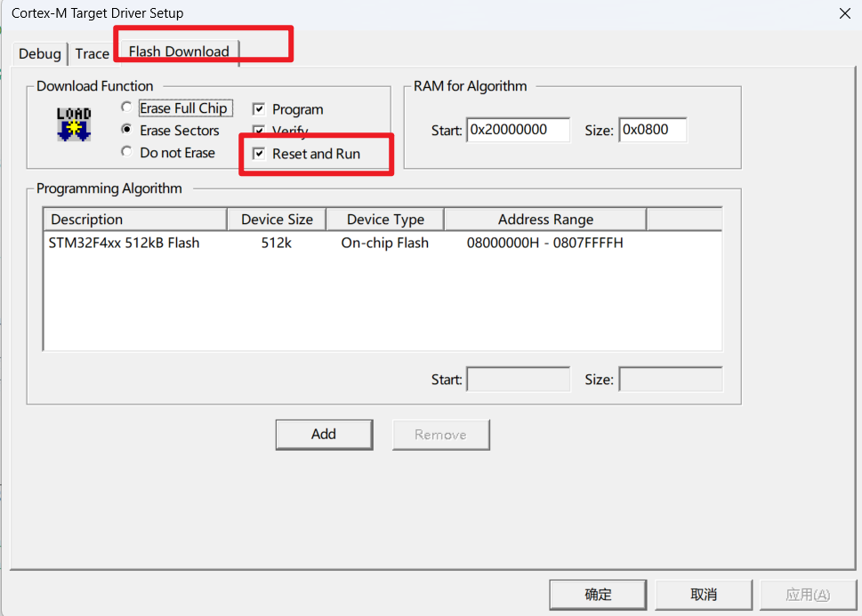Screen dimensions: 862x616
Task: Click the On-chip Flash cell
Action: click(385, 243)
